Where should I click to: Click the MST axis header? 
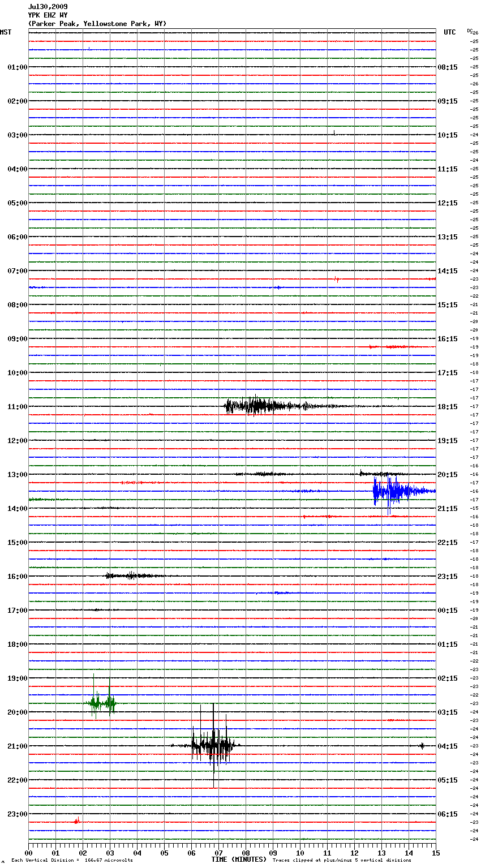point(6,32)
